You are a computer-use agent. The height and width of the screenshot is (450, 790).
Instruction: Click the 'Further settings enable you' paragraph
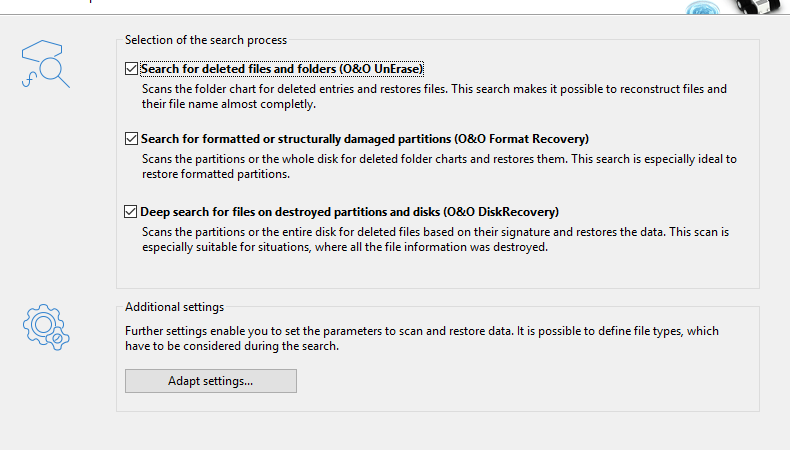click(422, 338)
